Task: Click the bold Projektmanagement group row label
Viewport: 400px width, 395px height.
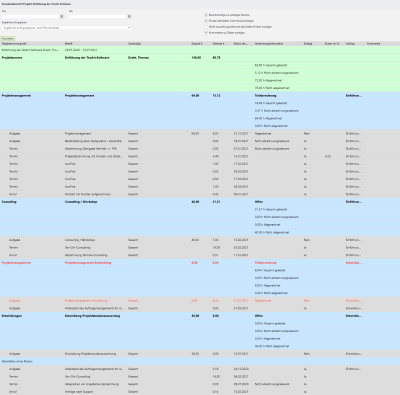Action: [16, 96]
